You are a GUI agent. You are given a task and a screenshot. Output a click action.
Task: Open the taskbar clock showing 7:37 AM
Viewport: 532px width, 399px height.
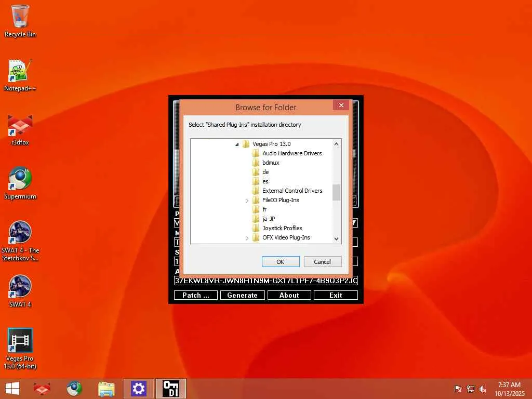(x=509, y=389)
